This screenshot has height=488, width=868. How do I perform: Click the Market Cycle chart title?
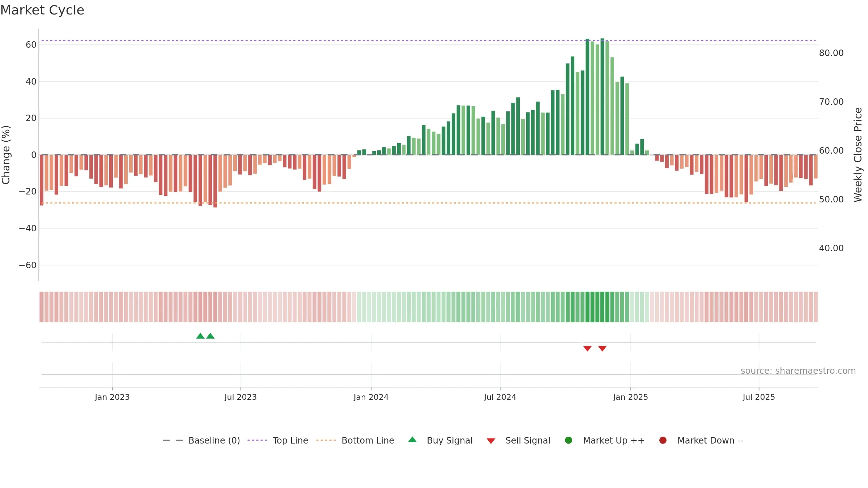pyautogui.click(x=42, y=10)
